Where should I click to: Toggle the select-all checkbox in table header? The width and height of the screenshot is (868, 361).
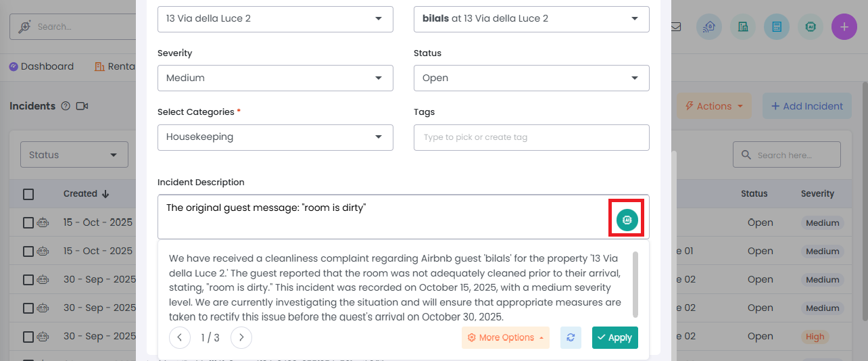[x=28, y=194]
